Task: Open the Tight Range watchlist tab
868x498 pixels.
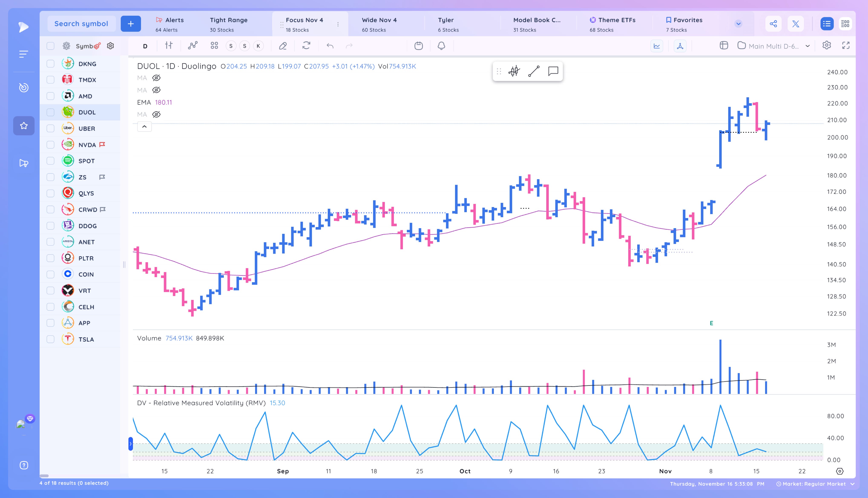Action: coord(228,24)
